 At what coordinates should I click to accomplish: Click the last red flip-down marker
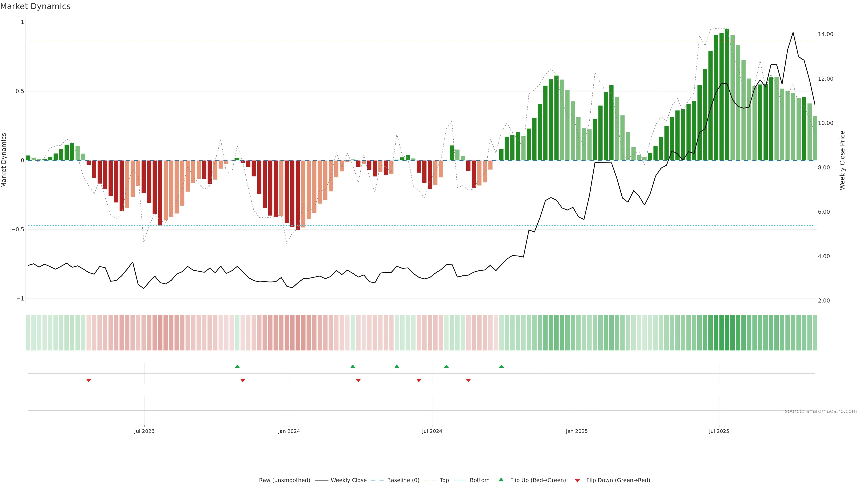point(468,380)
